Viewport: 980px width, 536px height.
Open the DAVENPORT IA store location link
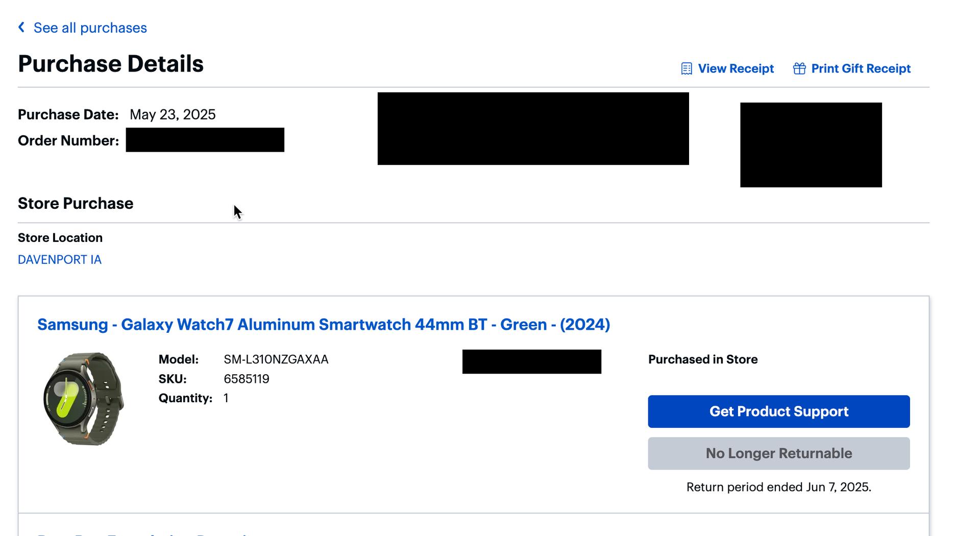pos(60,259)
